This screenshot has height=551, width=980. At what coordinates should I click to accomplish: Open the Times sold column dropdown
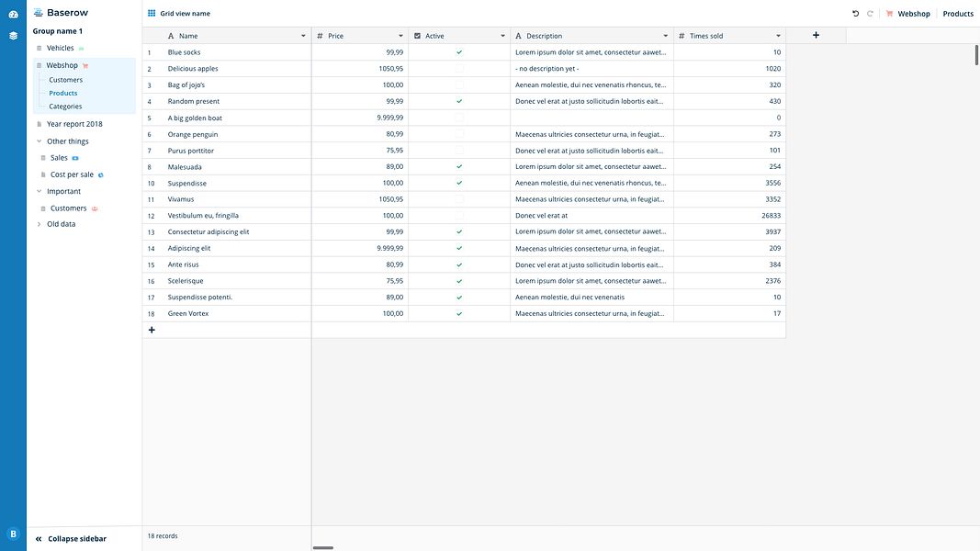778,34
